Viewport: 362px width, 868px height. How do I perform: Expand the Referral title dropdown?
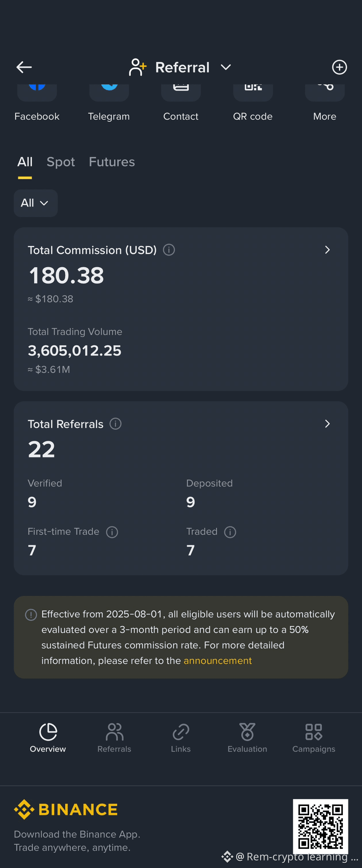tap(226, 67)
